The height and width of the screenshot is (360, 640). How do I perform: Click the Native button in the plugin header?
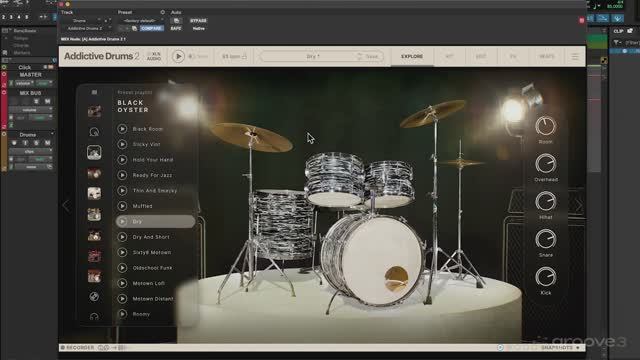click(x=198, y=29)
